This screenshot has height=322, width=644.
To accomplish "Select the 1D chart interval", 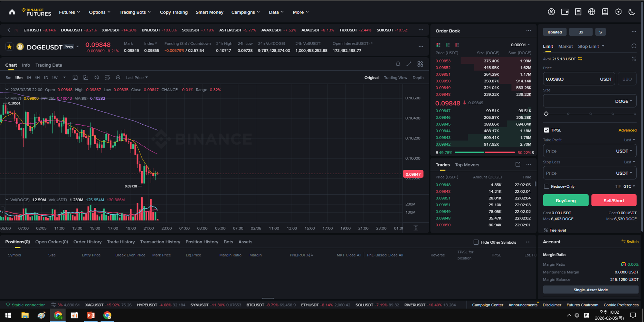I will (x=46, y=78).
